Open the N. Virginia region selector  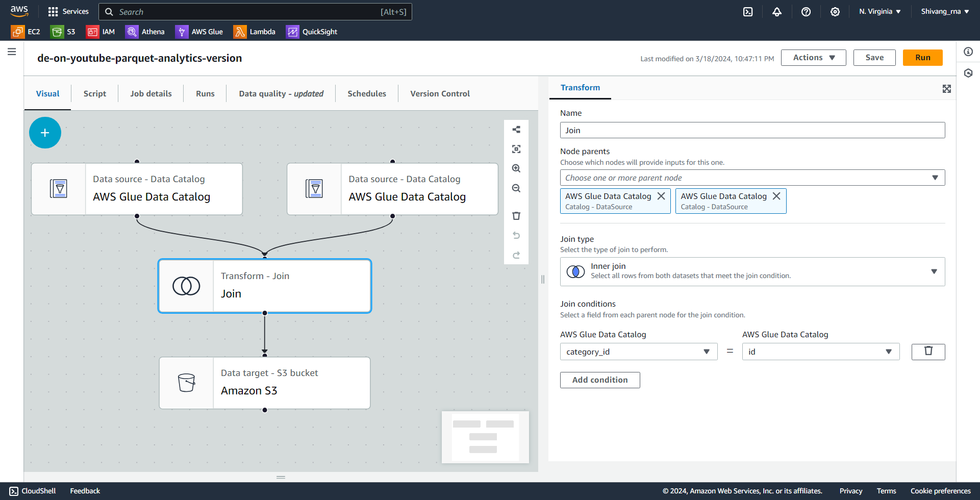tap(880, 11)
